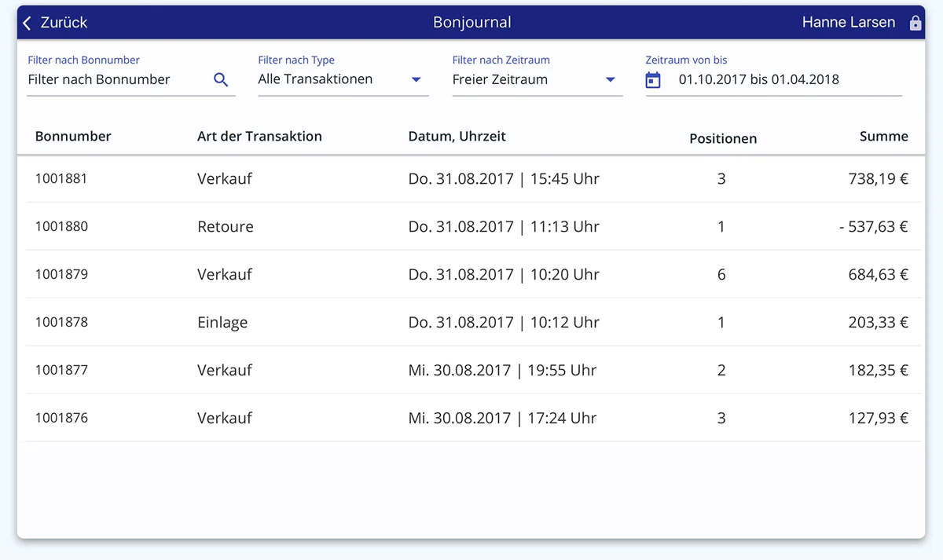Click the date Do. 31.08.2017 | 11:13 Uhr

[x=504, y=227]
